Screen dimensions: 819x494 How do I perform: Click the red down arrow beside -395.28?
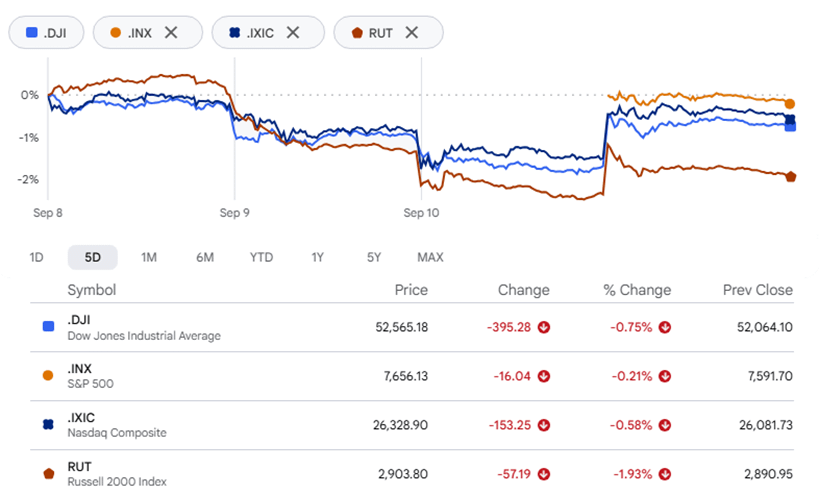[x=544, y=327]
